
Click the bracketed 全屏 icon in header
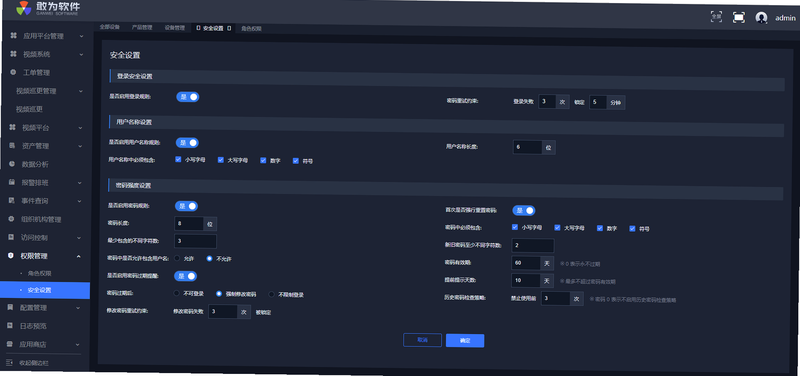point(716,17)
